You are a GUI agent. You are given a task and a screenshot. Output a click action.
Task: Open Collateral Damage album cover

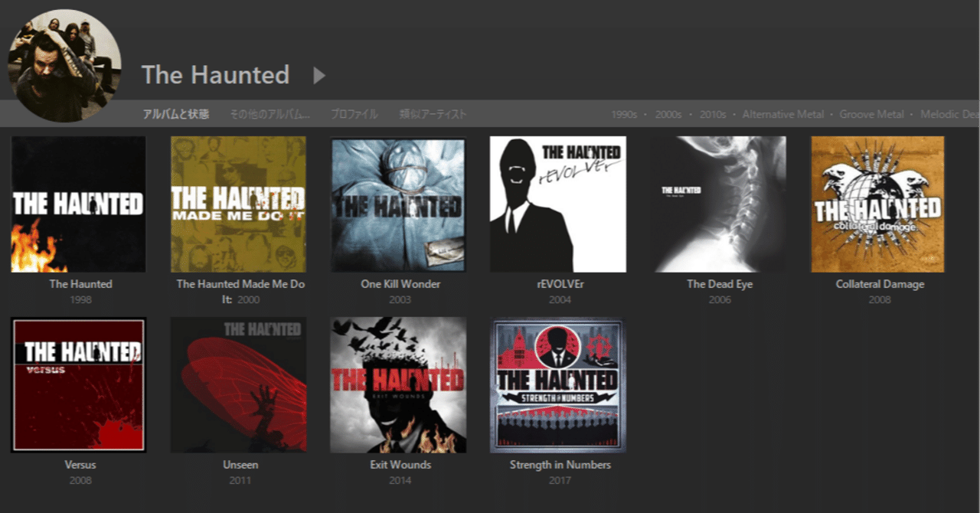pos(878,204)
